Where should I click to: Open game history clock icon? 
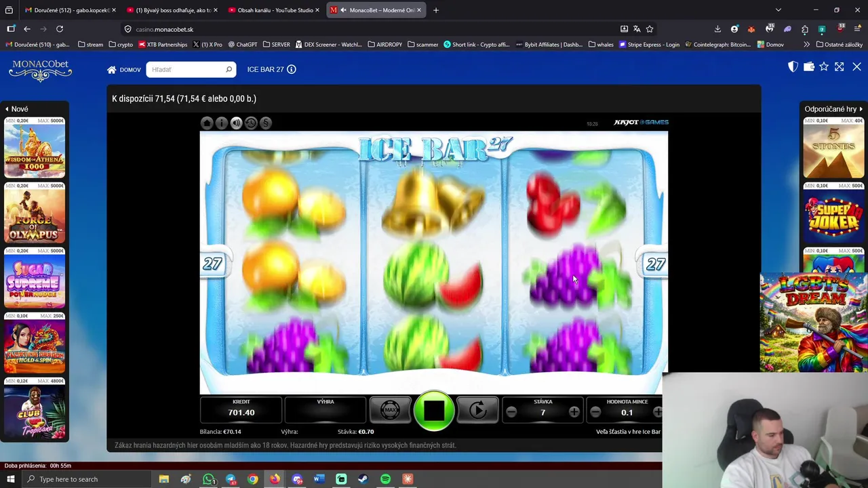(x=251, y=123)
